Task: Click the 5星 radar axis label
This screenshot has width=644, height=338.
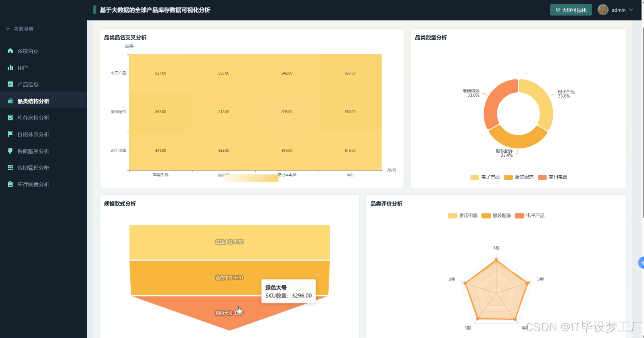Action: [x=540, y=279]
